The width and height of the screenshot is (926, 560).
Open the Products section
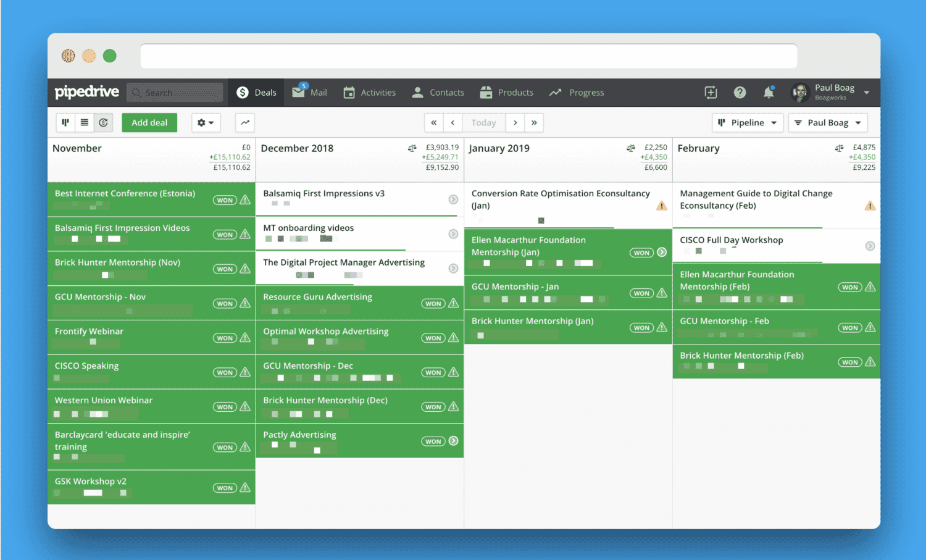click(x=507, y=93)
